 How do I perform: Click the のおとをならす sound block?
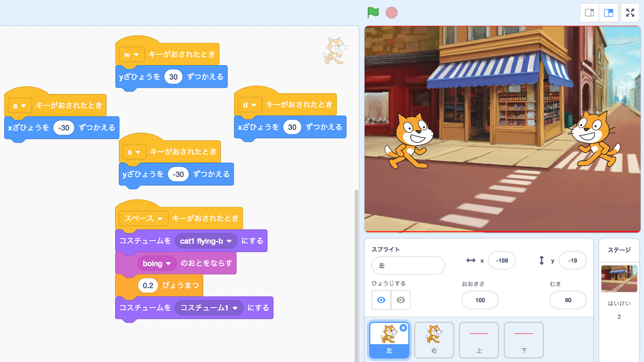[x=176, y=263]
